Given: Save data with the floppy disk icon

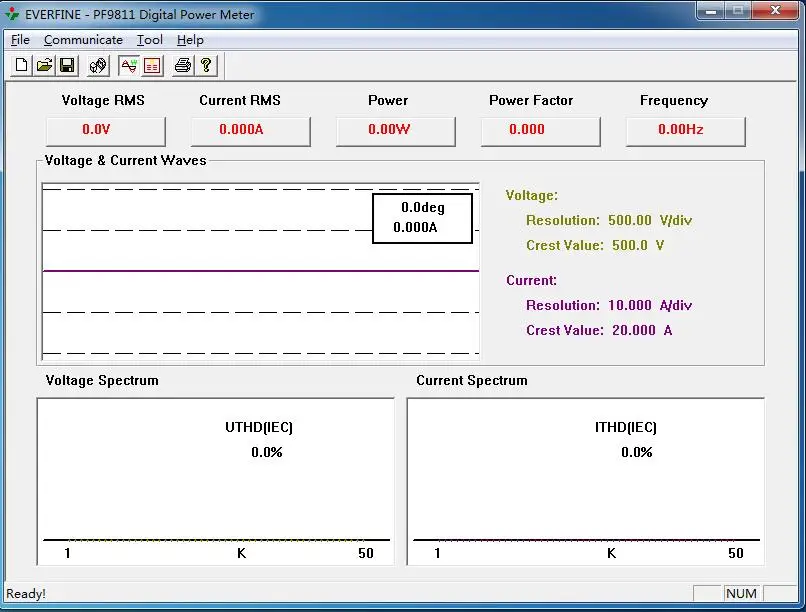Looking at the screenshot, I should (67, 66).
